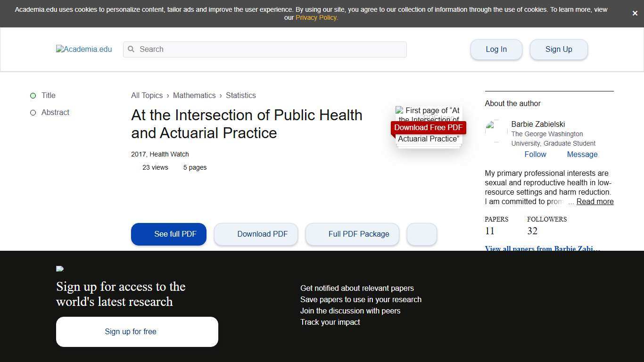Viewport: 644px width, 362px height.
Task: Dismiss the cookie notice with the X
Action: click(x=635, y=13)
